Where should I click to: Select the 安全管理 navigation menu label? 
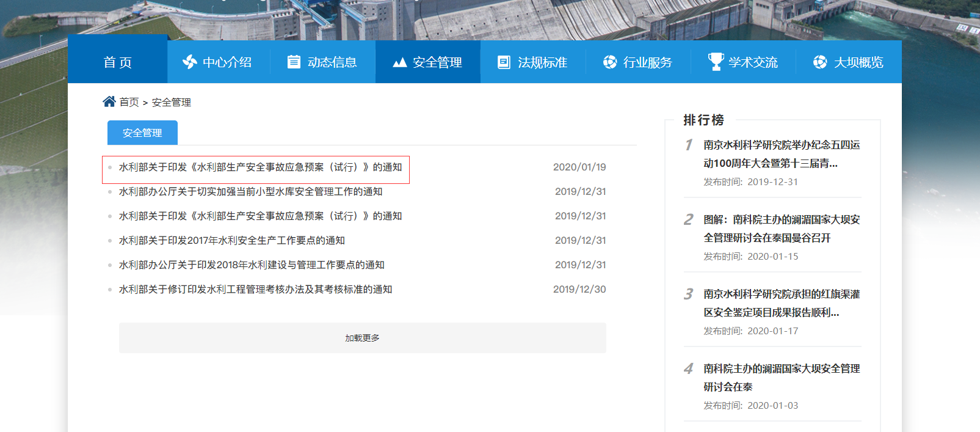pos(437,62)
